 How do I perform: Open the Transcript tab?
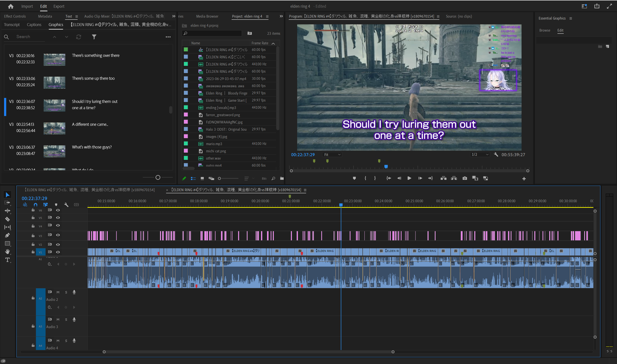[x=12, y=25]
